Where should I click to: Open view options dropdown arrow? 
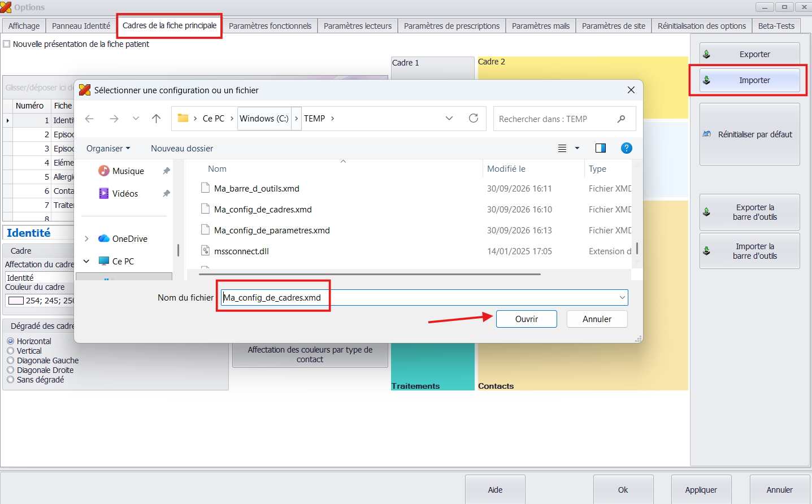577,148
